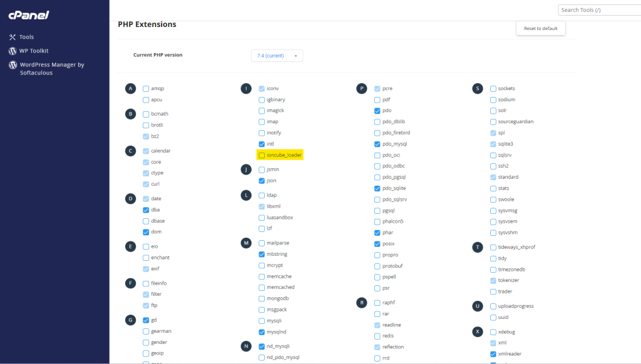Enable the imagick extension checkbox
641x364 pixels.
click(262, 111)
